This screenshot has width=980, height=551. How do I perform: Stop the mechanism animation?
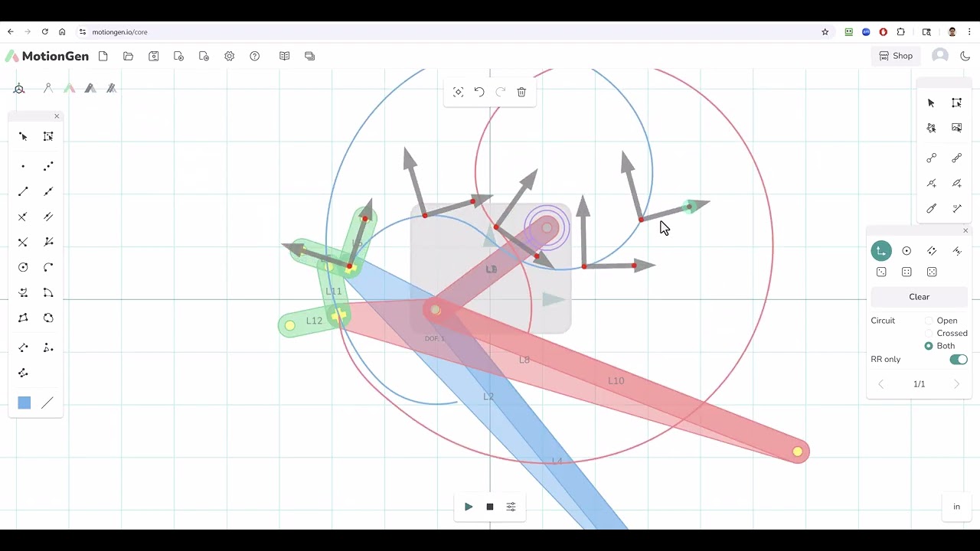[490, 507]
